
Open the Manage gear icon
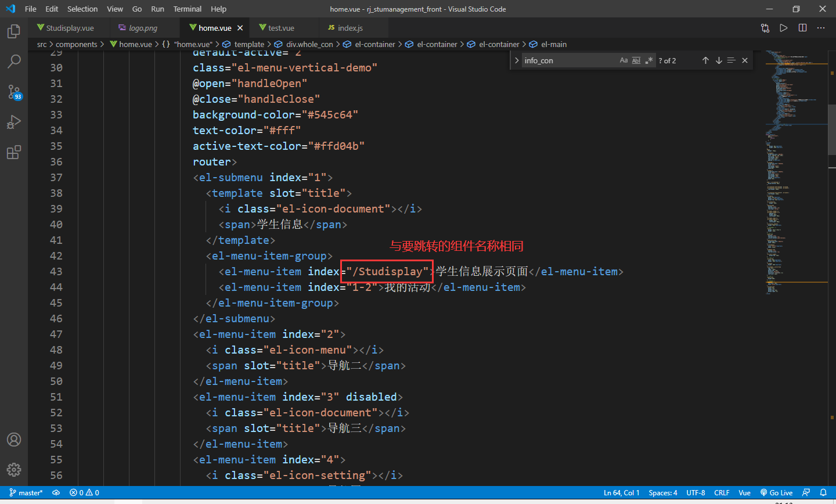coord(14,470)
